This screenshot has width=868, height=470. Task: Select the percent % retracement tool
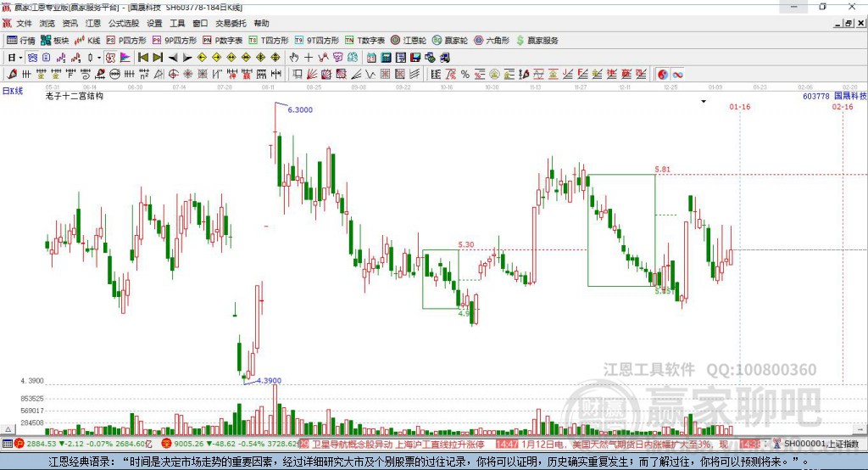pyautogui.click(x=465, y=75)
